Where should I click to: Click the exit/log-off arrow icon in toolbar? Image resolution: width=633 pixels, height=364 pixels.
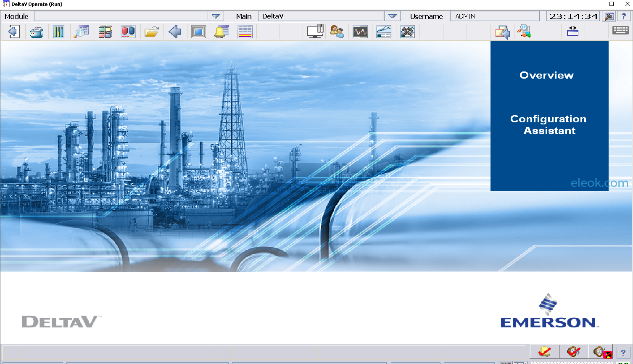[x=14, y=32]
